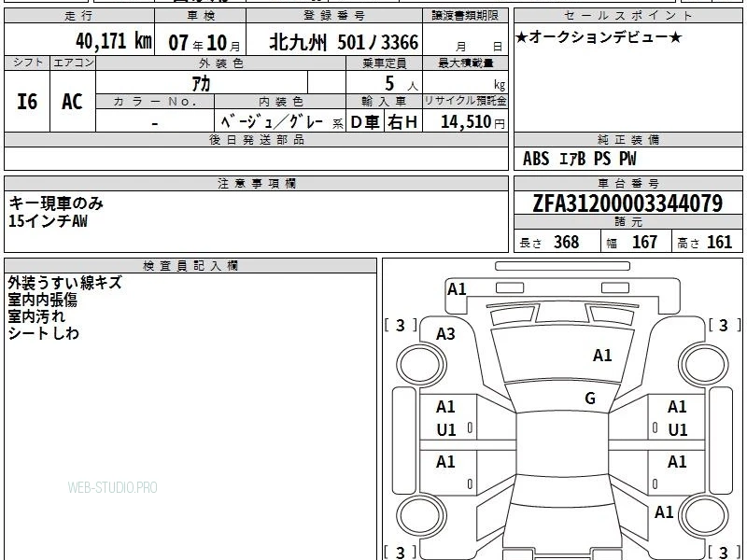Select the front-left wheel in the diagram
747x560 pixels.
tap(421, 365)
